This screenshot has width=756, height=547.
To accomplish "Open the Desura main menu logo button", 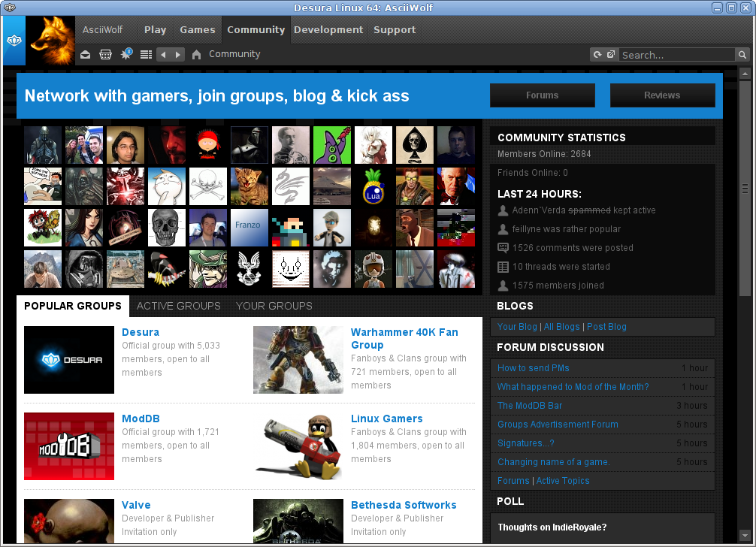I will (14, 41).
